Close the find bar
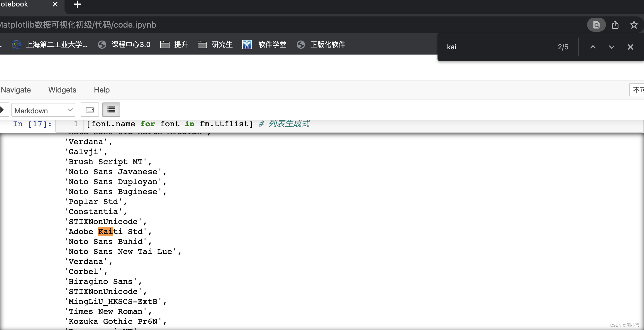Image resolution: width=644 pixels, height=330 pixels. (630, 47)
